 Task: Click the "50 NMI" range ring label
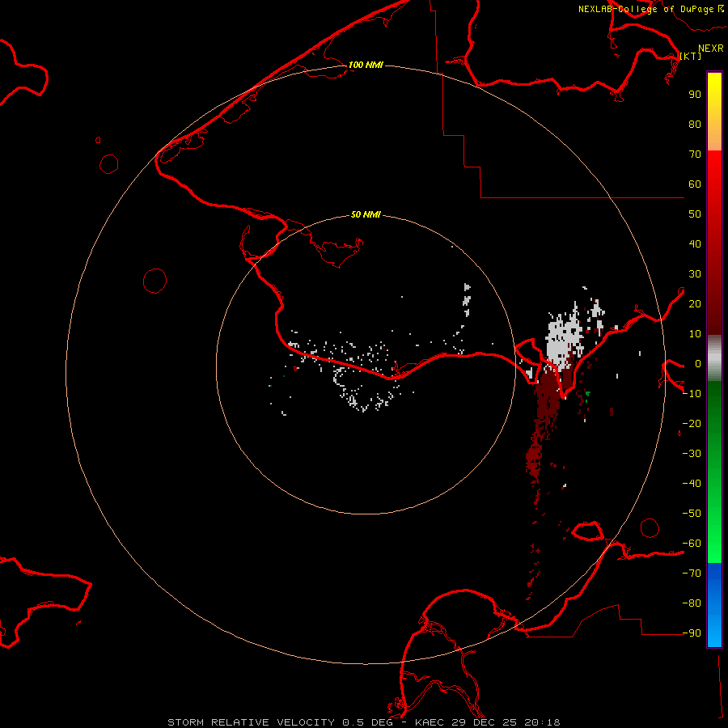pos(366,214)
